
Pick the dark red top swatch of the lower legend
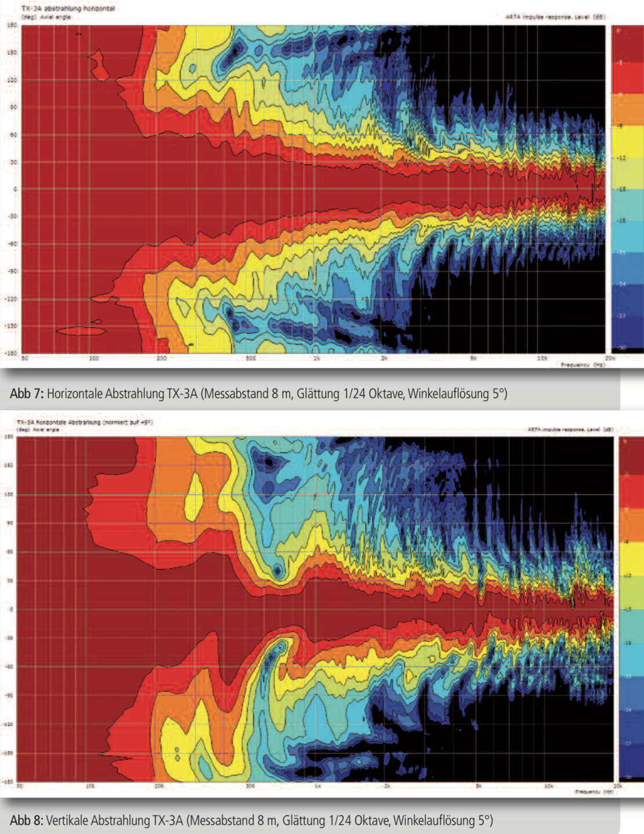click(x=631, y=456)
